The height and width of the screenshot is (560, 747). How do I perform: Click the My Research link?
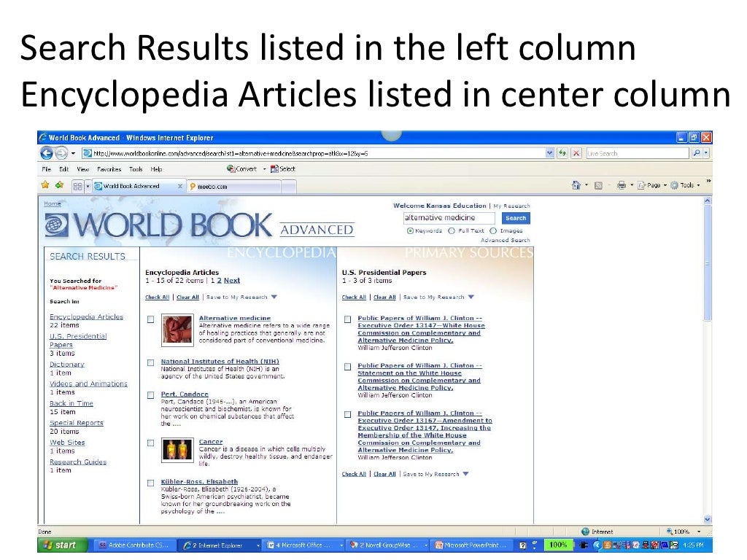pyautogui.click(x=511, y=206)
